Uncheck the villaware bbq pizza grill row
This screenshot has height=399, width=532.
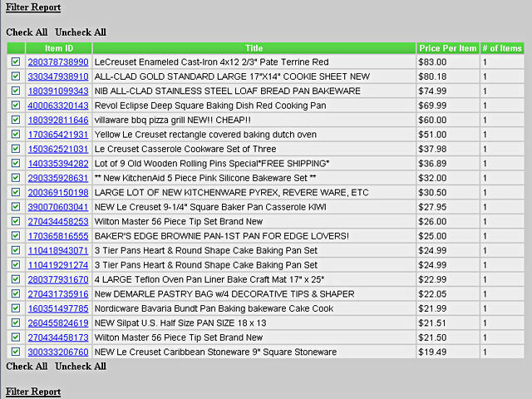pos(16,121)
